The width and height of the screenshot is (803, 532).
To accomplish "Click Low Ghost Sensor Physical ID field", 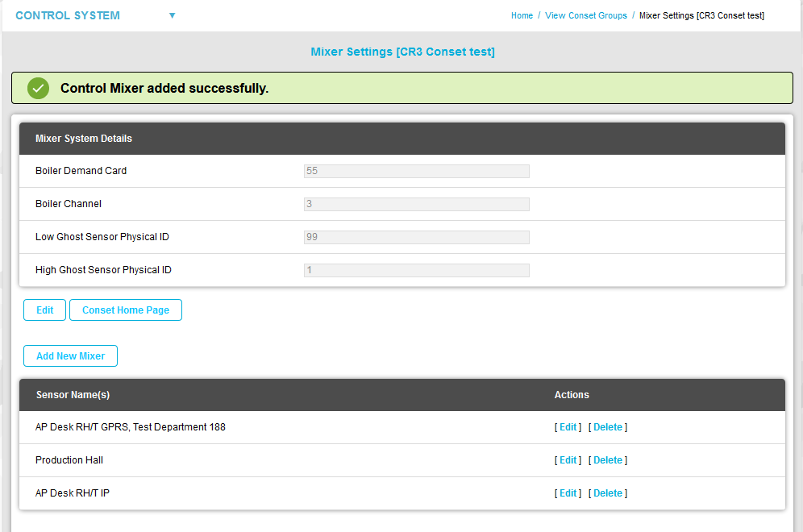I will (416, 237).
